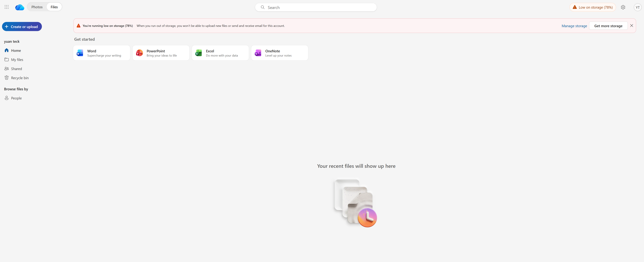This screenshot has width=644, height=262.
Task: Switch to the Files tab
Action: pyautogui.click(x=54, y=7)
